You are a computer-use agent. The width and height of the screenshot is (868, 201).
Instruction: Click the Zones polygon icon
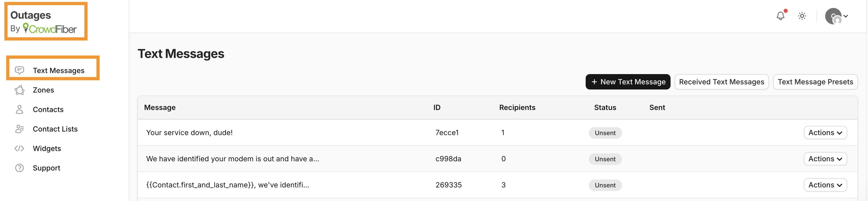click(x=19, y=90)
